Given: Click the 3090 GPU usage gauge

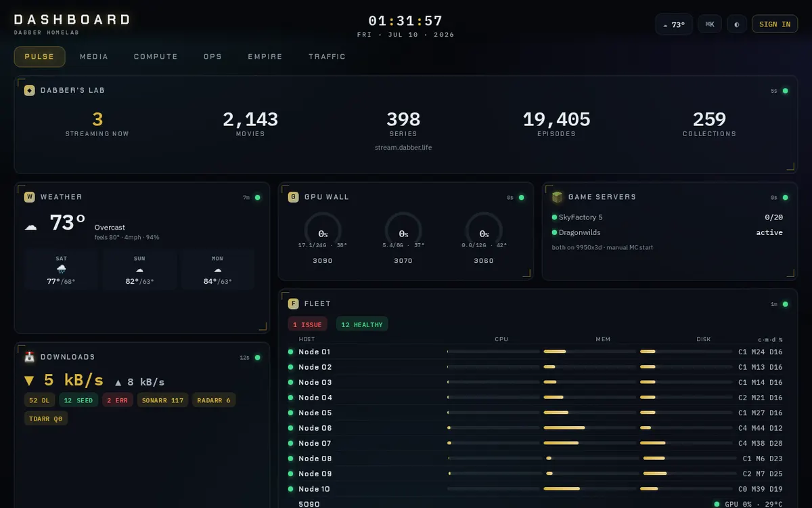Looking at the screenshot, I should coord(323,231).
